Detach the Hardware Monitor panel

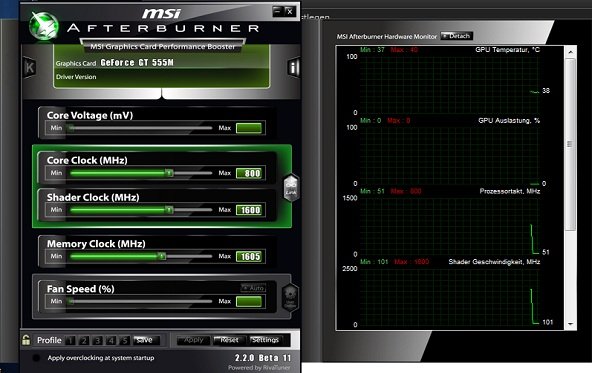tap(456, 36)
